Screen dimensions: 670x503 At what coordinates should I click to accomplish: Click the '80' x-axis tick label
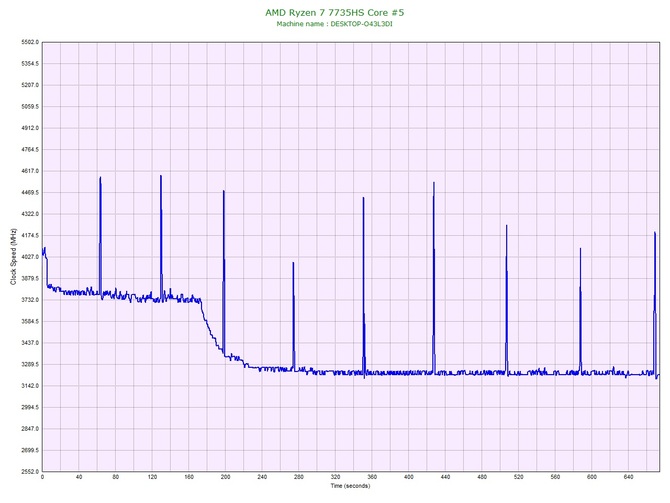click(115, 477)
